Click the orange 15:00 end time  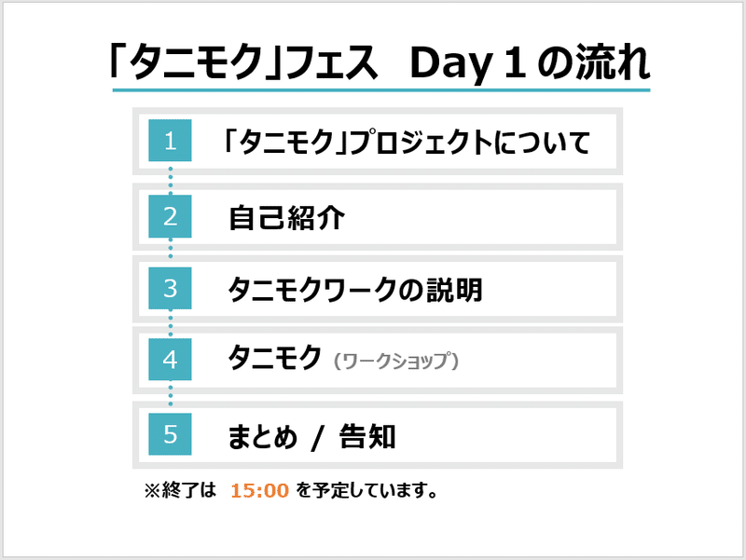click(260, 490)
